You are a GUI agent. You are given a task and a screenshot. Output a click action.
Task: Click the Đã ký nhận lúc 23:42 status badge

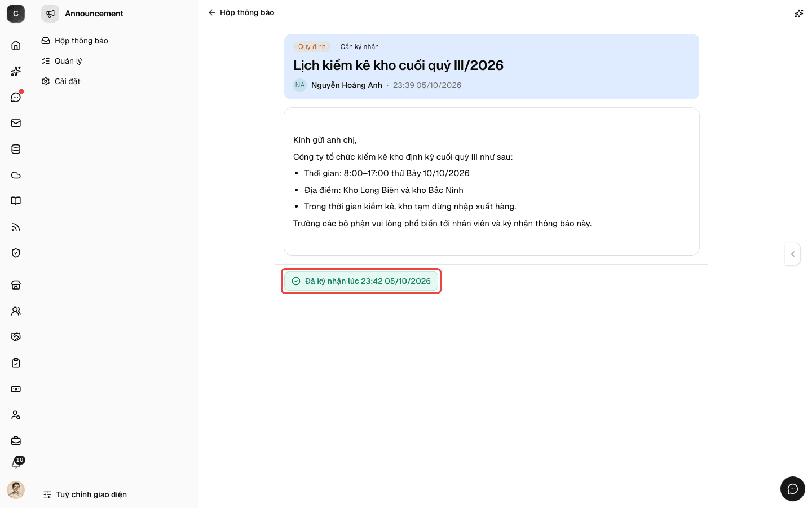tap(361, 281)
